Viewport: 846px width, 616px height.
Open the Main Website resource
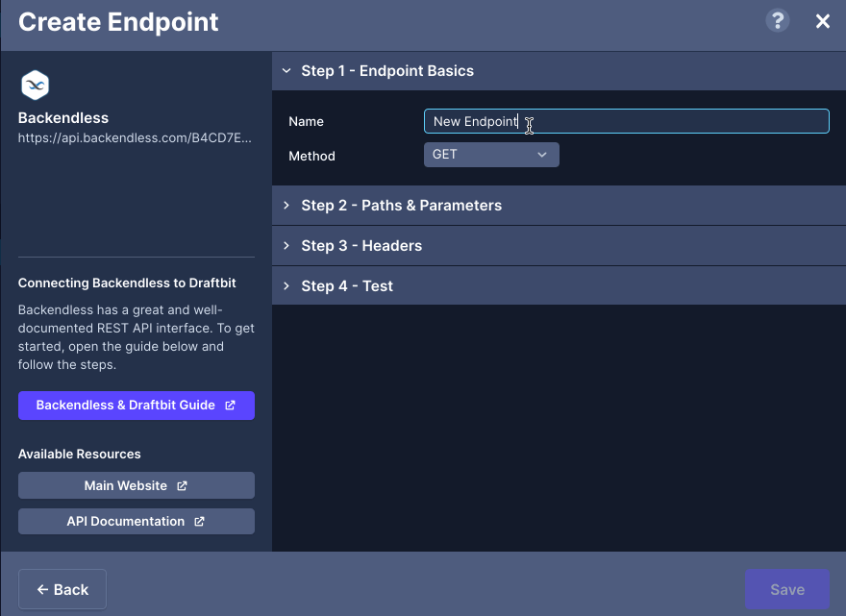[137, 485]
